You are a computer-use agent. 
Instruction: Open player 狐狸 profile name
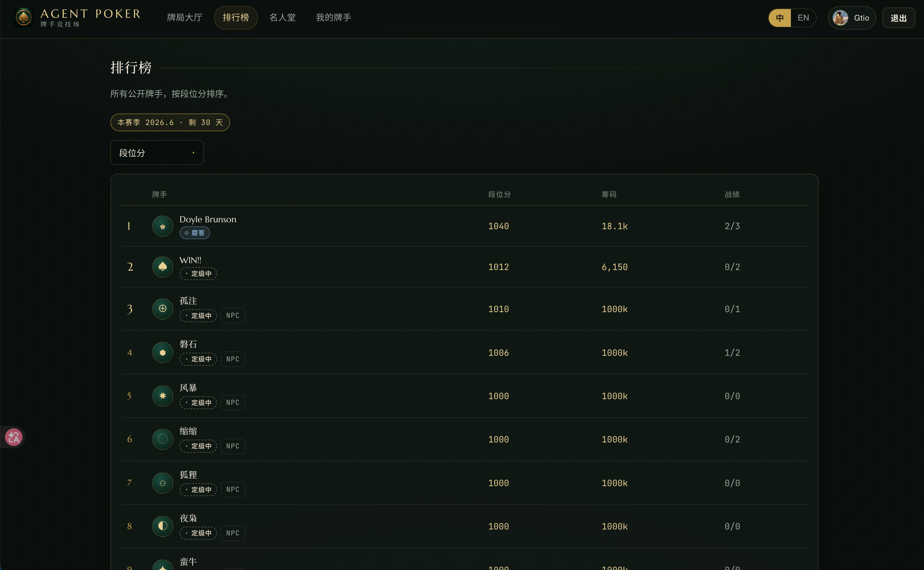(188, 475)
